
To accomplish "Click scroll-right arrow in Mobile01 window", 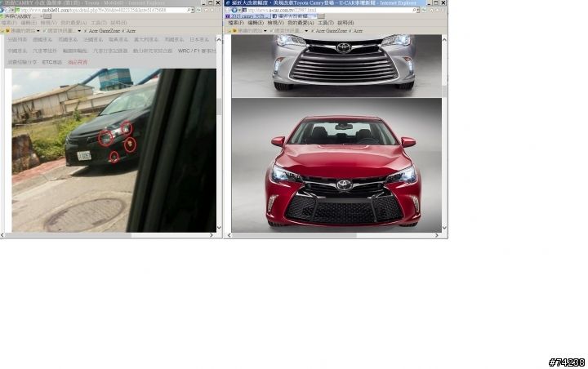I will pos(212,235).
